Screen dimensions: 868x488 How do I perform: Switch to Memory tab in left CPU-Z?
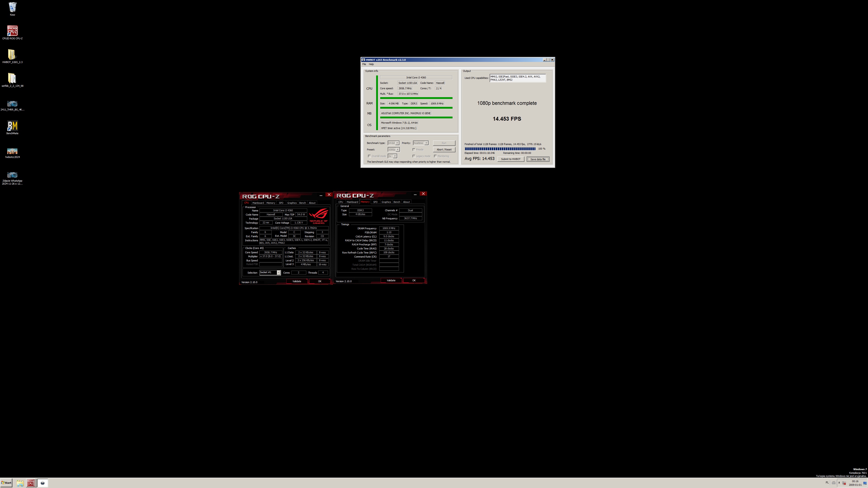tap(271, 203)
